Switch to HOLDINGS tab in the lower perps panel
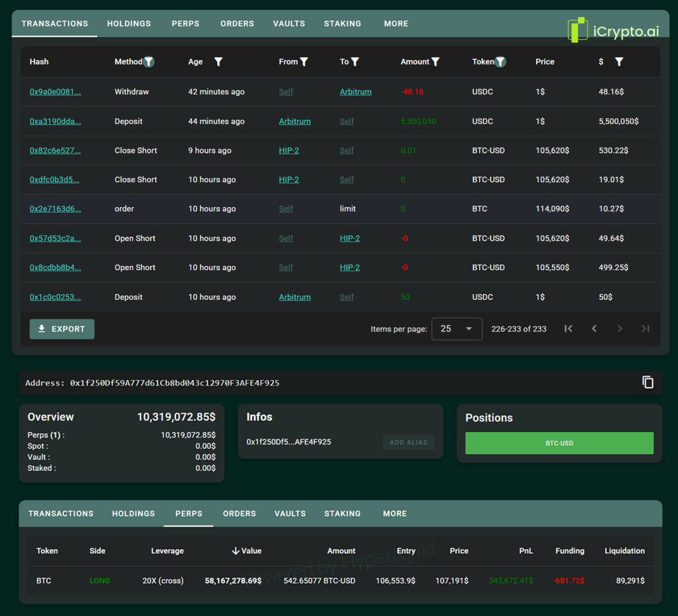This screenshot has width=678, height=616. click(x=133, y=514)
